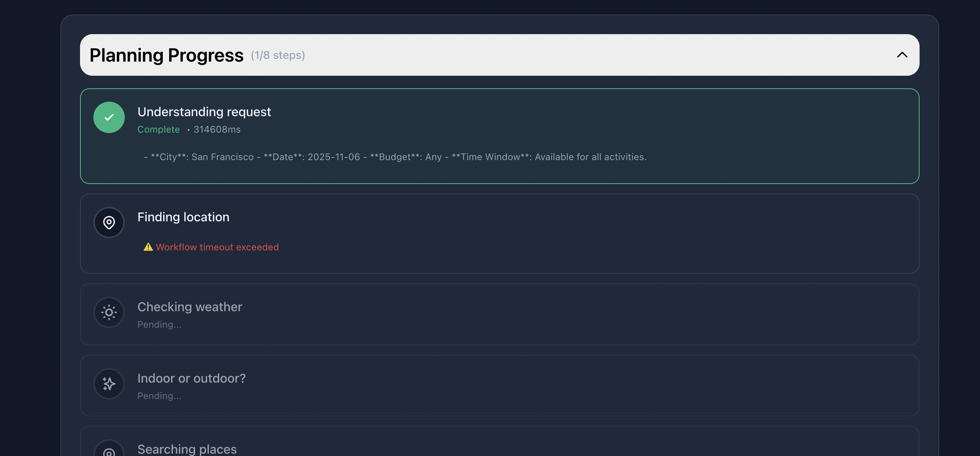Viewport: 980px width, 456px height.
Task: Click Pending status under Checking weather
Action: click(x=159, y=325)
